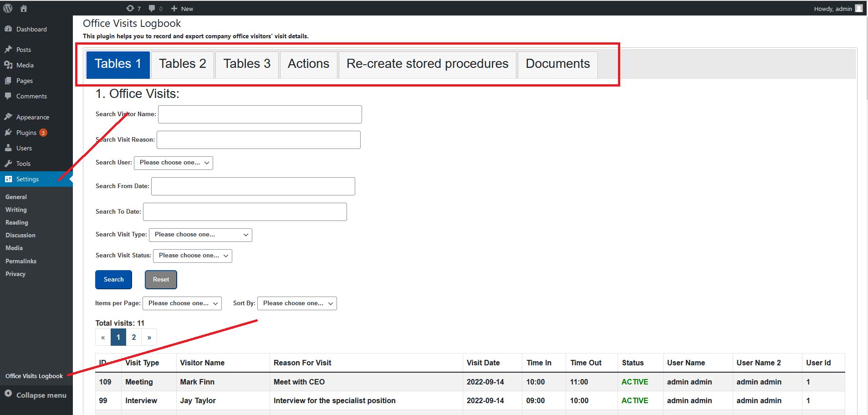Image resolution: width=868 pixels, height=415 pixels.
Task: Click the WordPress logo icon
Action: 8,8
